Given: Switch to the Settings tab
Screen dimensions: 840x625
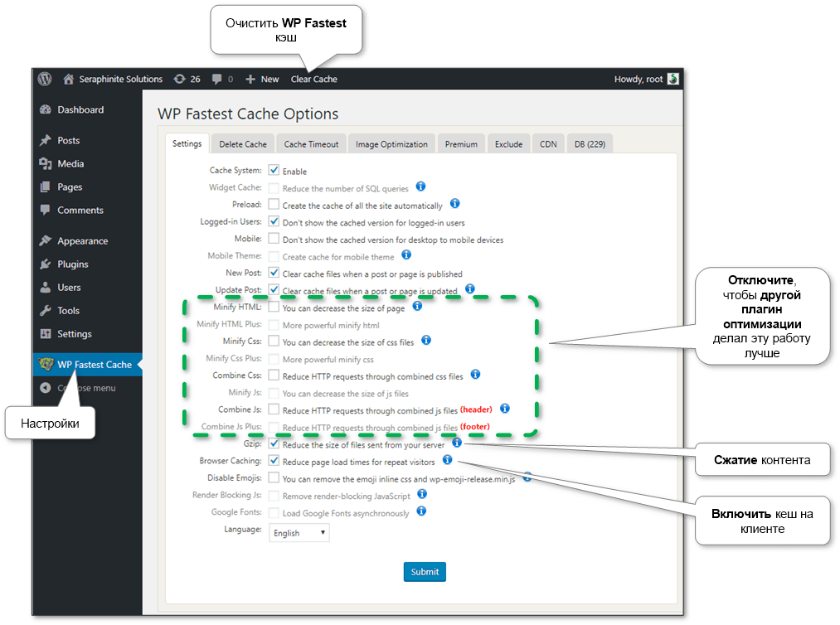Looking at the screenshot, I should 187,143.
